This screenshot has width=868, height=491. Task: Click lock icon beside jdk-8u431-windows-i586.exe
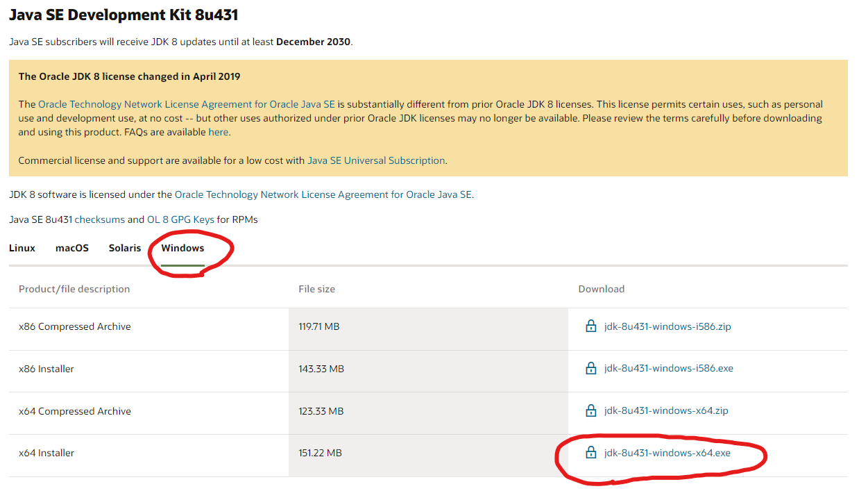coord(591,368)
